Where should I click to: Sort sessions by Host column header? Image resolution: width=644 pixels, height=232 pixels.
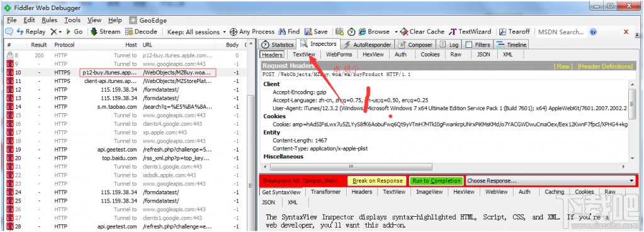[x=109, y=45]
